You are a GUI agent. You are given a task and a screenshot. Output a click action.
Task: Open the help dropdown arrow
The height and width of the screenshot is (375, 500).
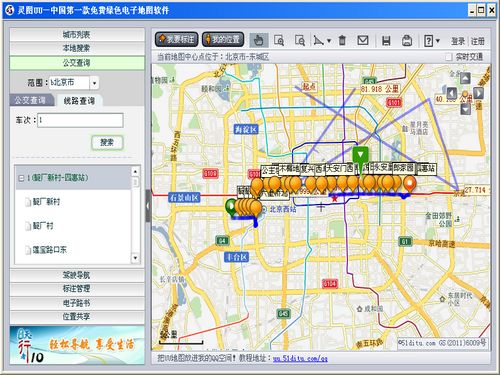pos(438,41)
